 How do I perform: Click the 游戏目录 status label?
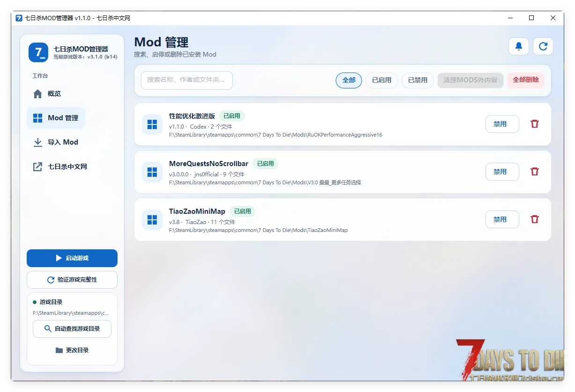pos(51,302)
